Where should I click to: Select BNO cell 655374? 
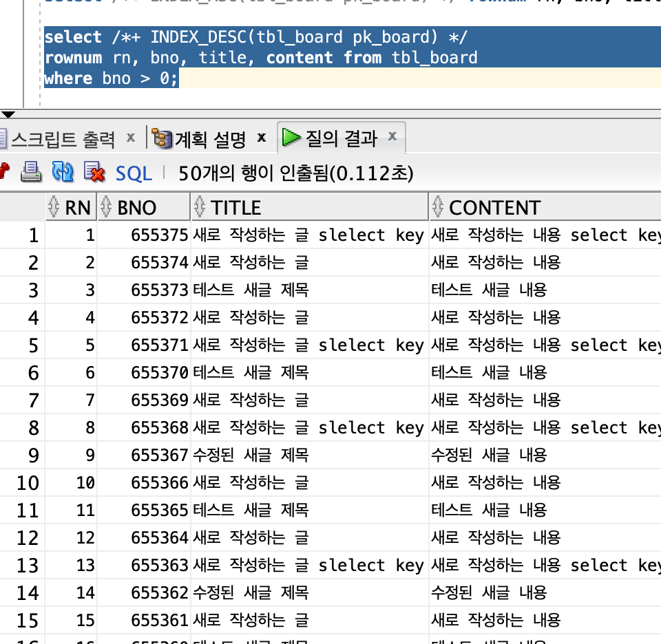pos(144,262)
